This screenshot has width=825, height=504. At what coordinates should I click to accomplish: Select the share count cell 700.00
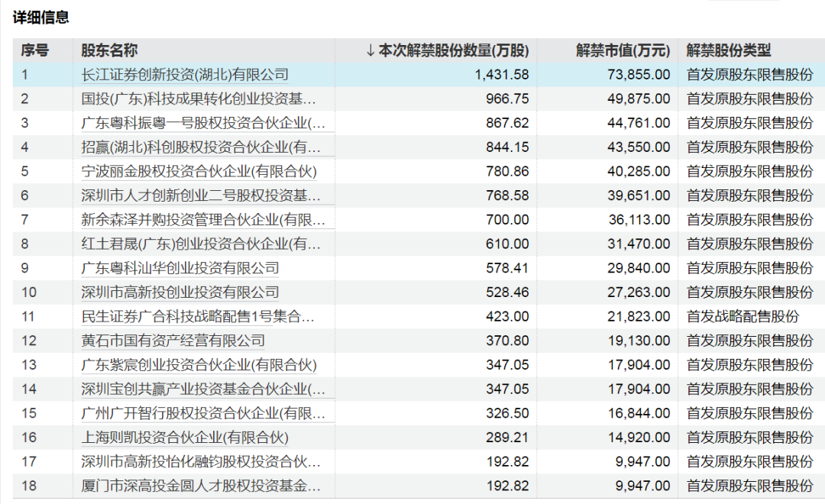point(507,220)
